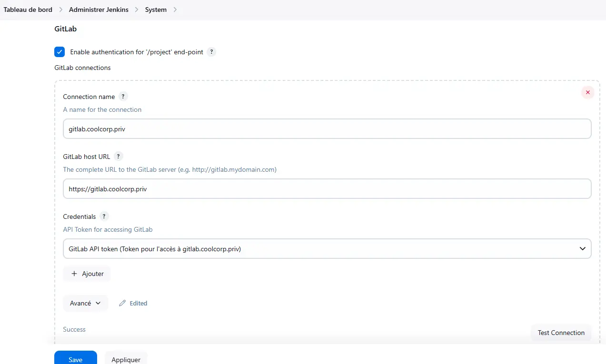The height and width of the screenshot is (364, 606).
Task: Expand the Avancé advanced options
Action: pos(85,303)
